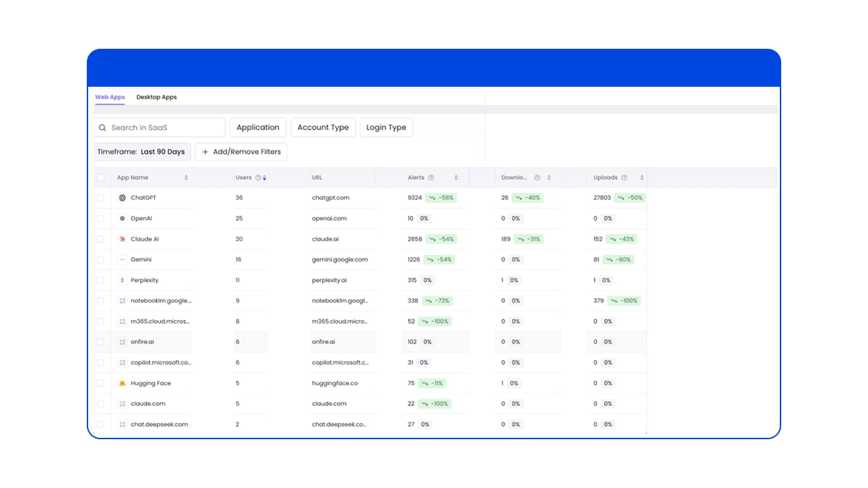Click the Claude AI downloads -31% badge
Viewport: 868px width, 488px height.
(x=528, y=239)
